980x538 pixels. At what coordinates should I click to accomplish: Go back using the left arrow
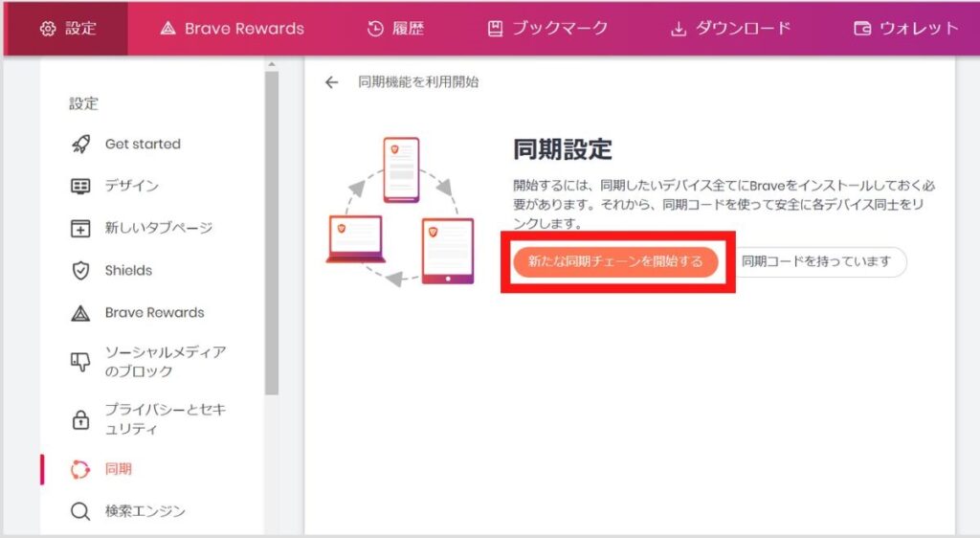pyautogui.click(x=332, y=82)
